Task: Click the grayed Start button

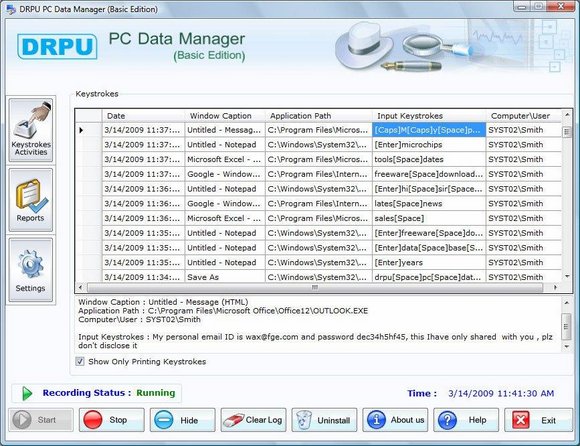Action: 41,420
